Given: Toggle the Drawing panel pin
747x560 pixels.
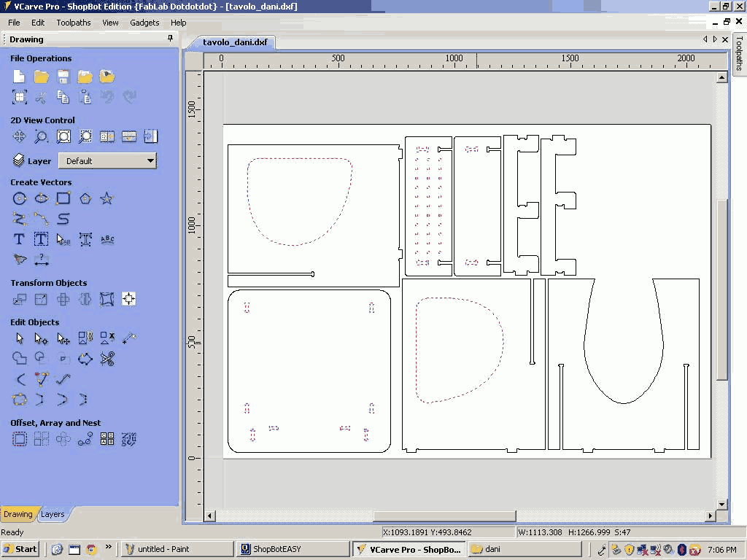Looking at the screenshot, I should [x=170, y=39].
